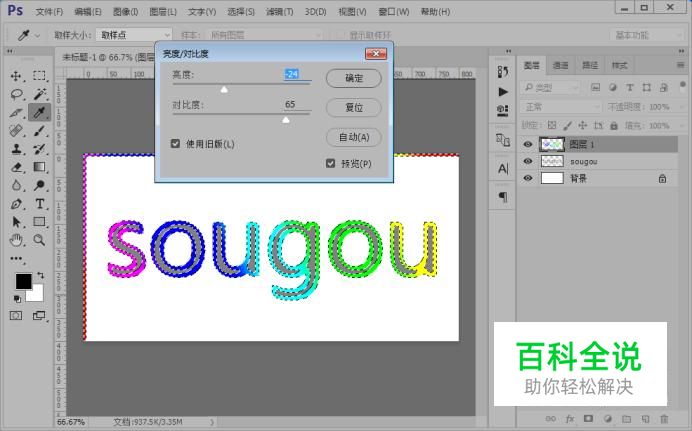The height and width of the screenshot is (431, 692).
Task: Select the Magic Wand tool
Action: (40, 94)
